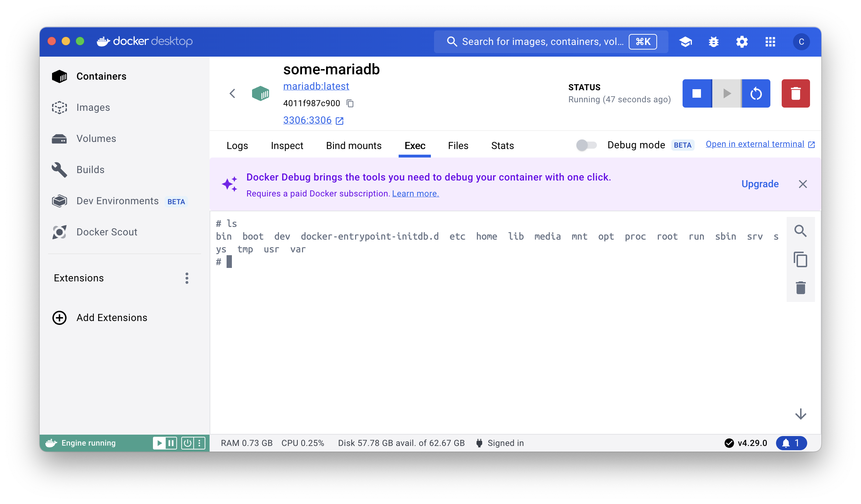The image size is (861, 504).
Task: Click the Extensions three-dot menu
Action: pyautogui.click(x=187, y=278)
